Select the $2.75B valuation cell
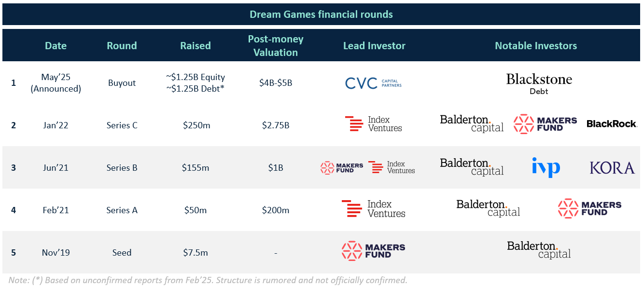Image resolution: width=644 pixels, height=287 pixels. [275, 125]
